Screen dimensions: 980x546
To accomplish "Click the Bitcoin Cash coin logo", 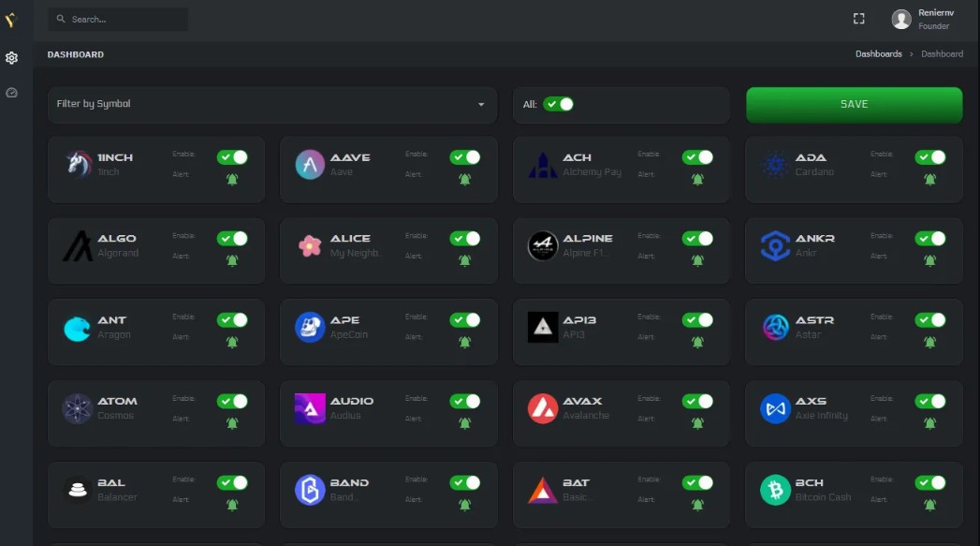I will (x=775, y=490).
